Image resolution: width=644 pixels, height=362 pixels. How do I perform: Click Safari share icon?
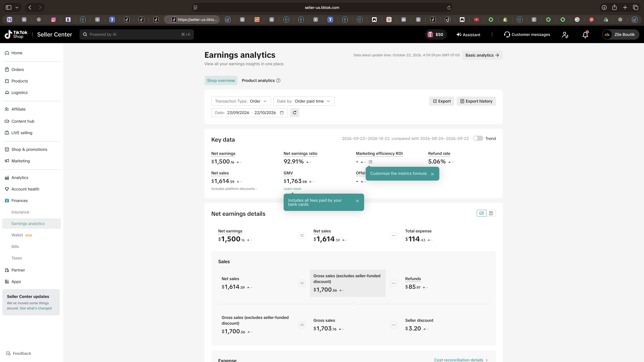point(615,7)
